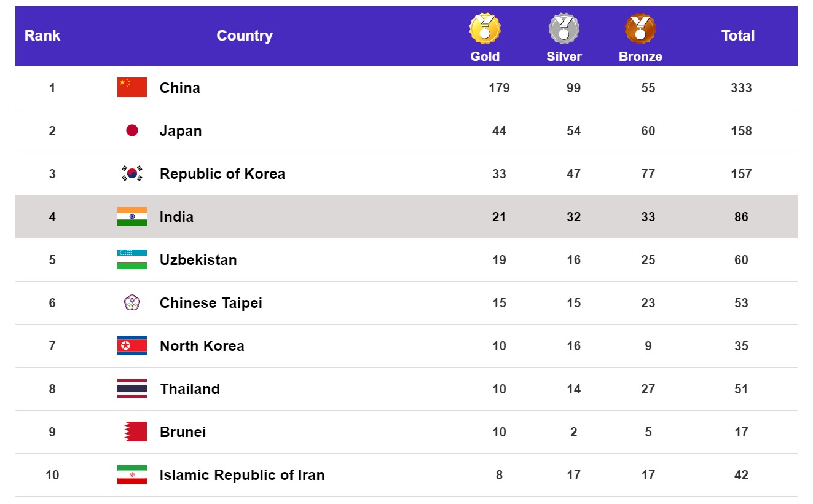Click the bronze medal icon

coord(640,29)
